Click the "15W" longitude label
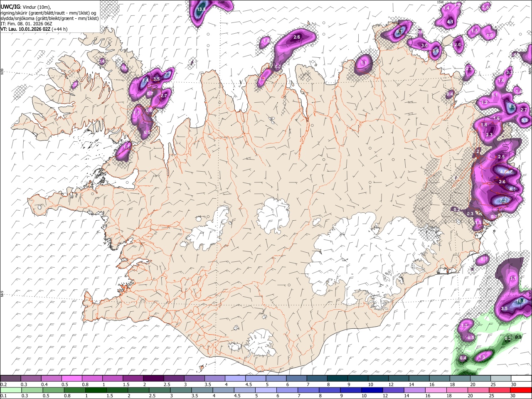 pyautogui.click(x=441, y=2)
